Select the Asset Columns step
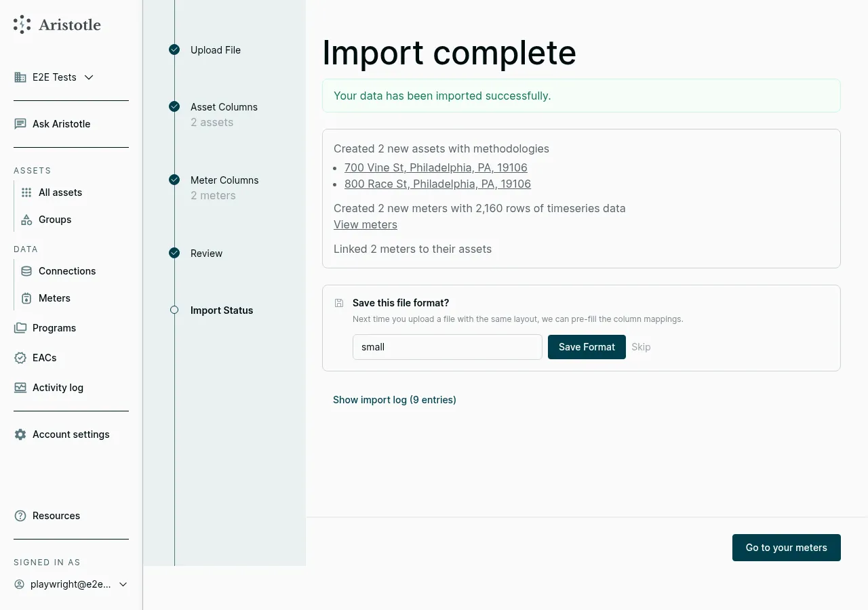Viewport: 868px width, 610px height. (x=224, y=107)
